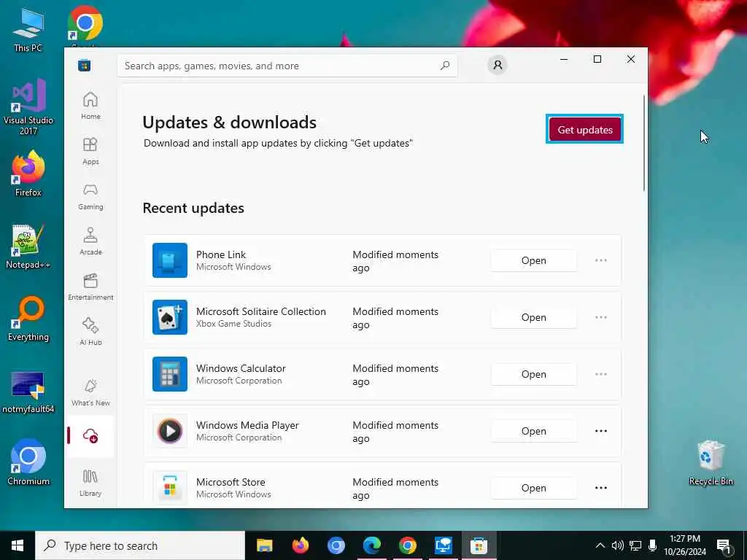747x560 pixels.
Task: Click the Windows Calculator app icon
Action: click(x=170, y=374)
